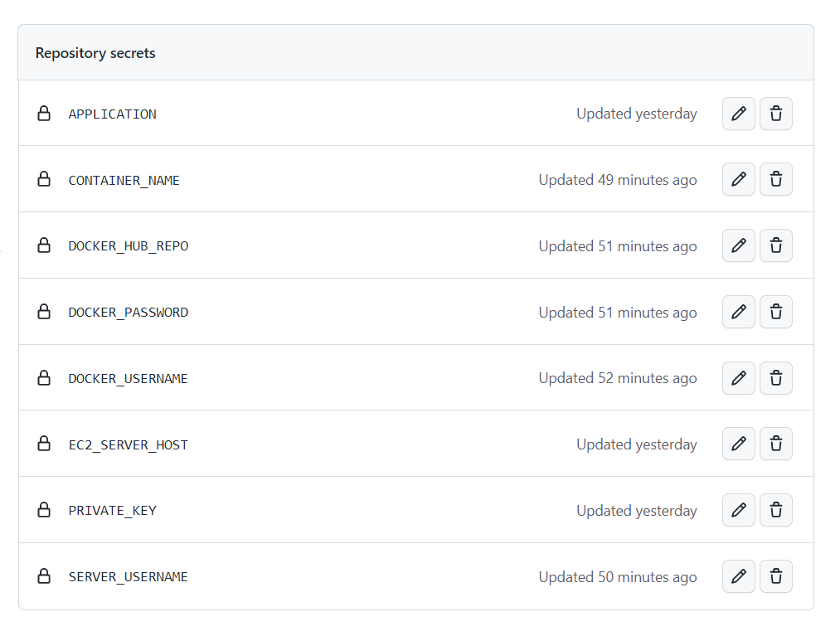Click the Repository secrets header
This screenshot has width=840, height=636.
pyautogui.click(x=95, y=52)
